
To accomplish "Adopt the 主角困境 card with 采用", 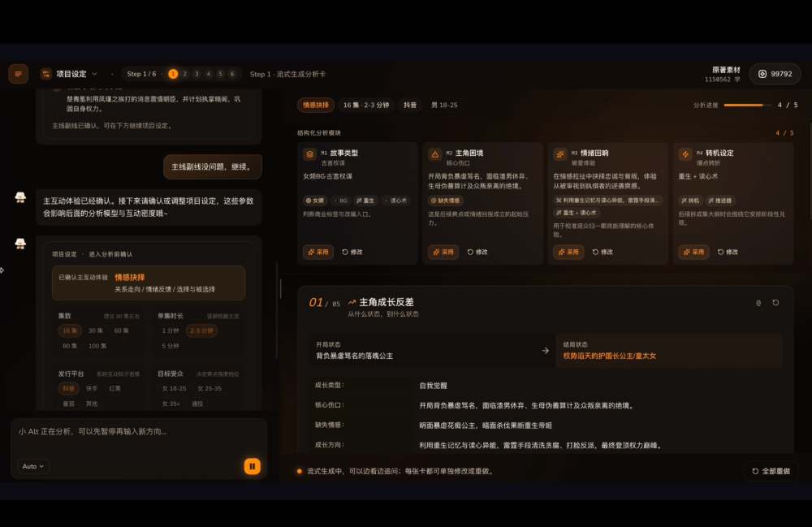I will 443,252.
